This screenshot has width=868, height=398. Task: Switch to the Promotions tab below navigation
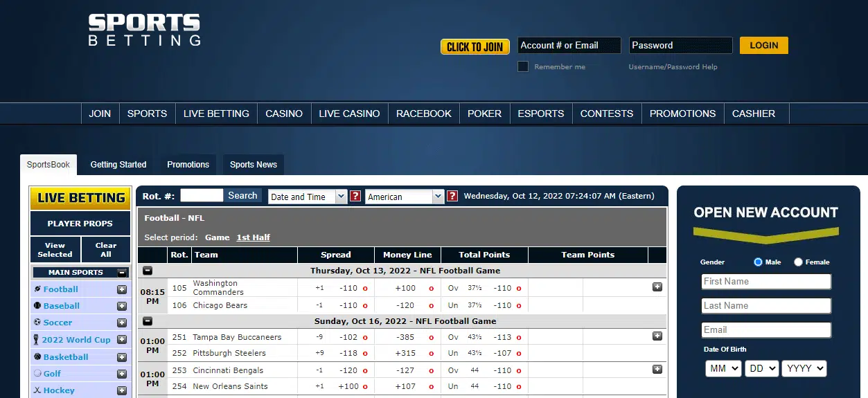tap(188, 165)
